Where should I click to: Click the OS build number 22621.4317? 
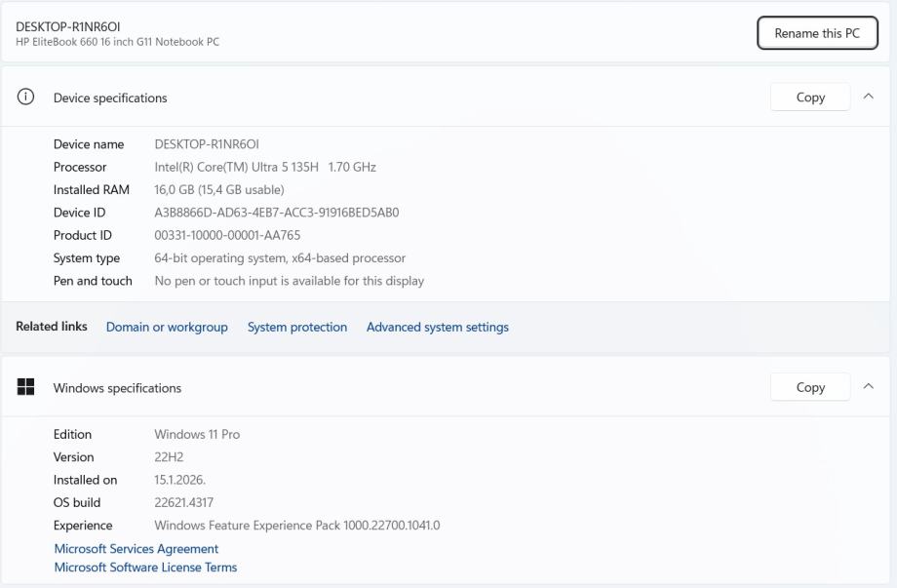click(183, 502)
